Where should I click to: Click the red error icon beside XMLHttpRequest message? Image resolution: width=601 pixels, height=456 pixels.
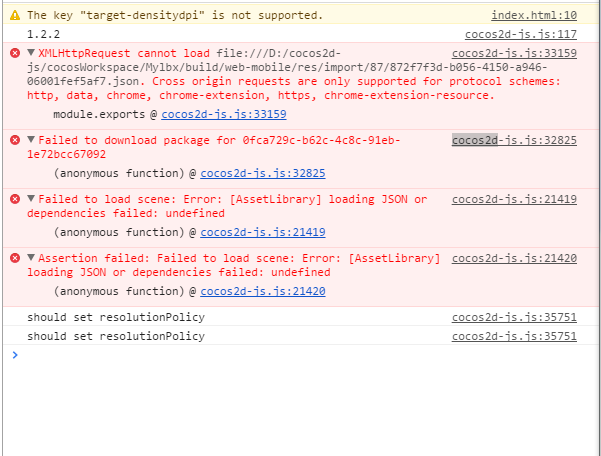15,53
